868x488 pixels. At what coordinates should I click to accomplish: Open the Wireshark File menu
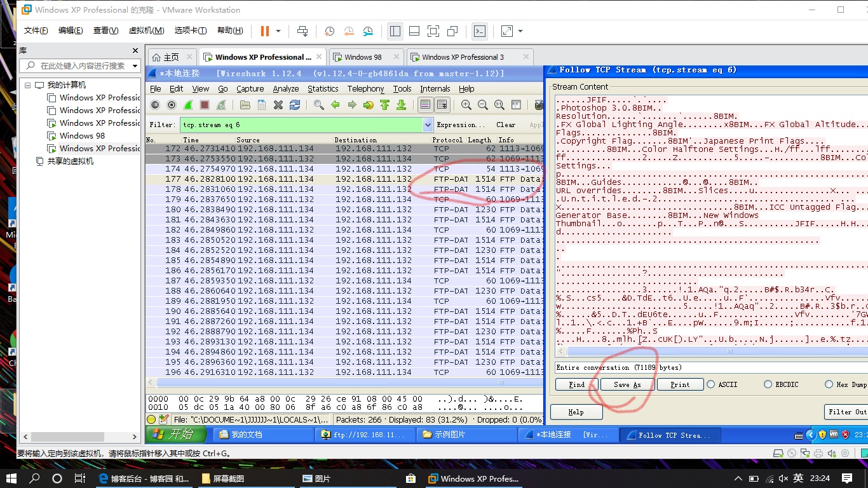click(x=156, y=89)
